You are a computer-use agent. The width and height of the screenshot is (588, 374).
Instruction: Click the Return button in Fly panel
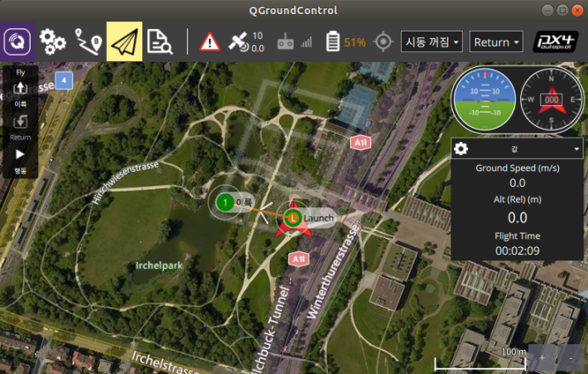(20, 128)
